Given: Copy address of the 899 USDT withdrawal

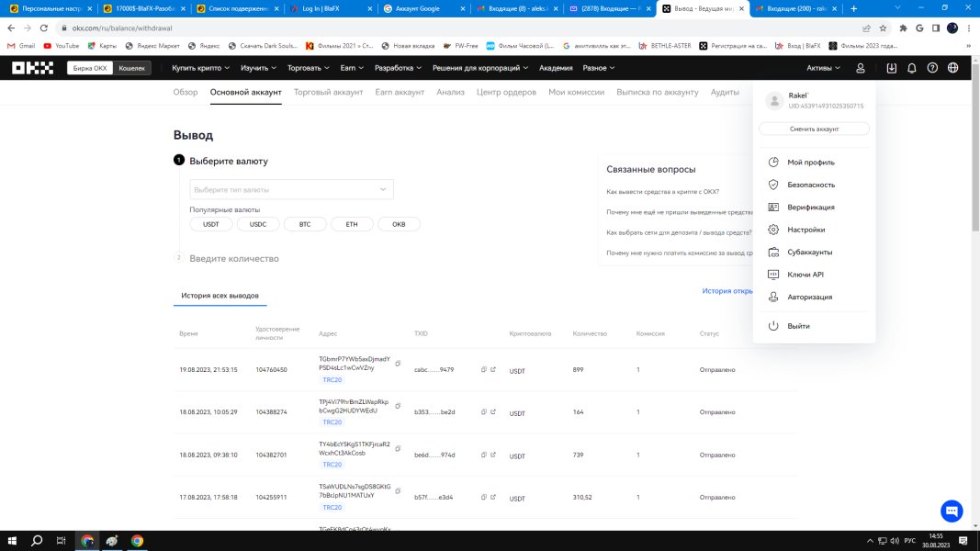Looking at the screenshot, I should click(x=398, y=364).
